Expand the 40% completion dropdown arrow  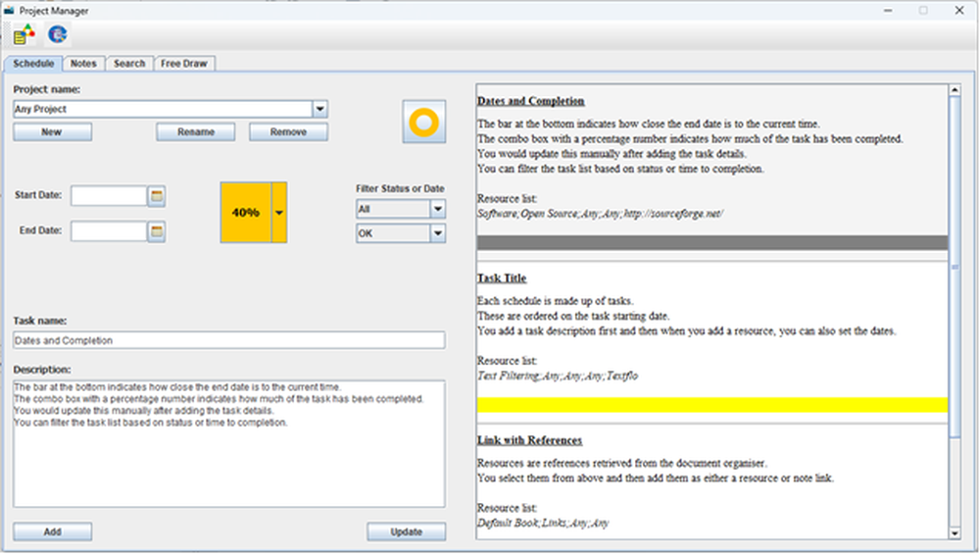(279, 213)
